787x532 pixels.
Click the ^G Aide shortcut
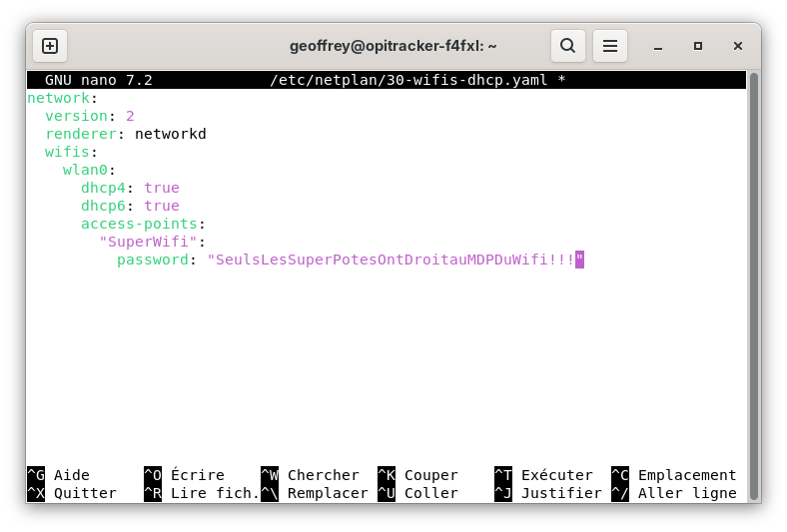point(58,475)
